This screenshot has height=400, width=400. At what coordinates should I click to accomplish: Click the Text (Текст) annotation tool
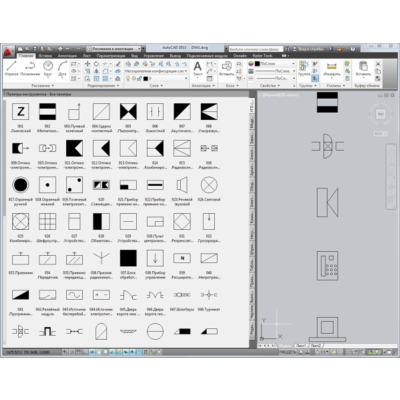click(x=197, y=69)
